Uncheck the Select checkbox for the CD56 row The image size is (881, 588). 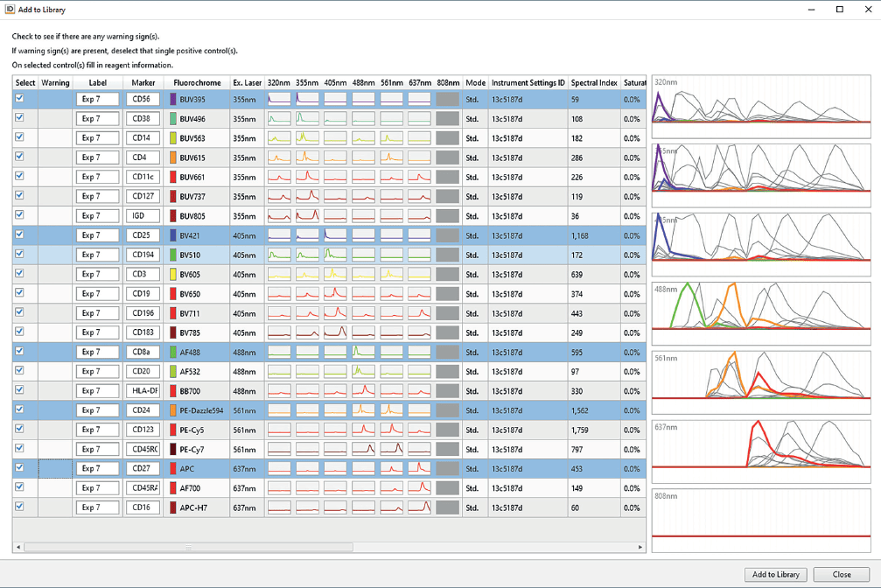tap(20, 99)
